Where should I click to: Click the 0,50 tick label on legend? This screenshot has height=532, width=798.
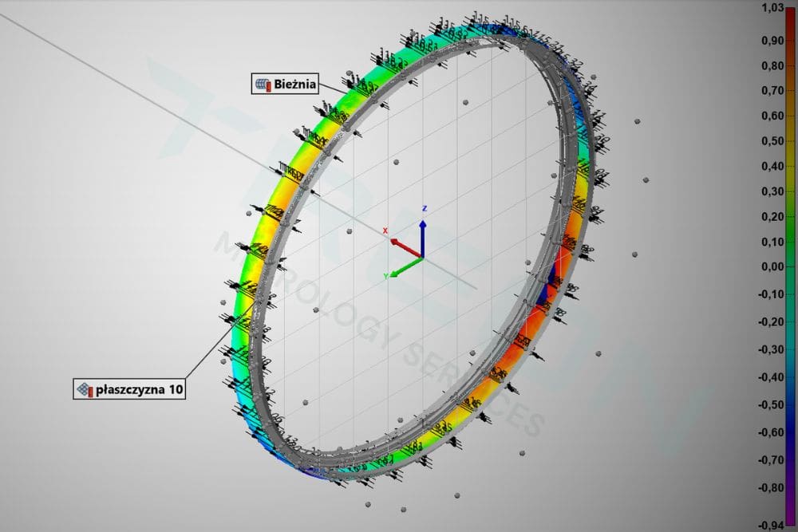[x=772, y=141]
